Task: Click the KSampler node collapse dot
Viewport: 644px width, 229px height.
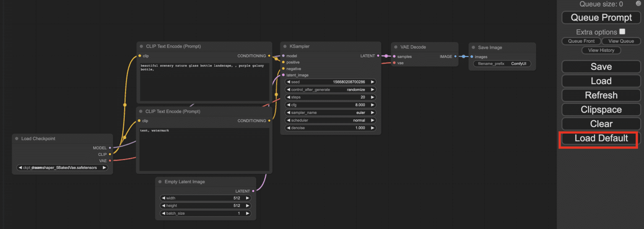Action: coord(285,46)
